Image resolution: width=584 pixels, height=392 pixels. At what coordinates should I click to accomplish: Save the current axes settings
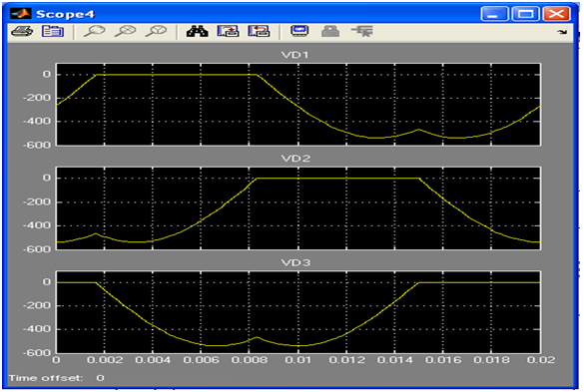pos(228,31)
